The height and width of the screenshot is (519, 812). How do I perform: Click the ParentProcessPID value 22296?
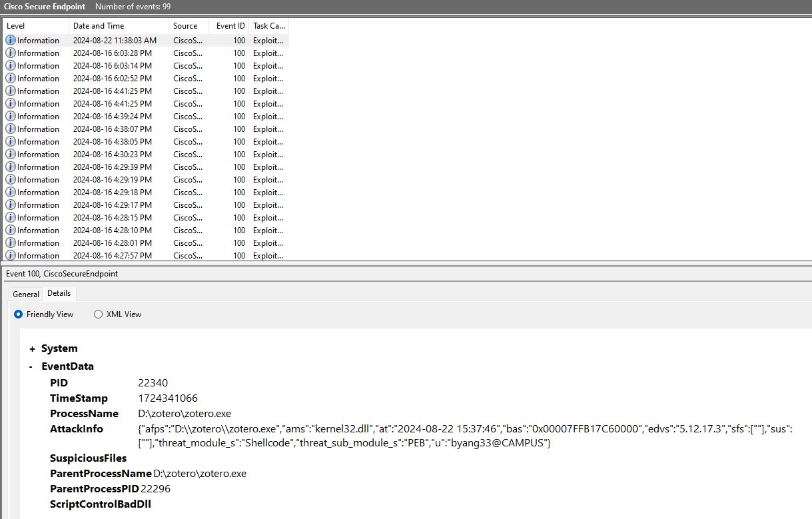[x=155, y=489]
